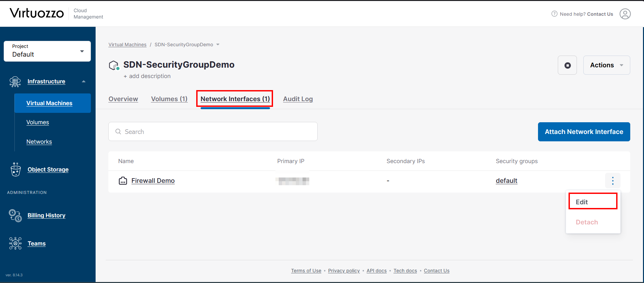Click the stop VM button icon
The image size is (644, 283).
[567, 65]
